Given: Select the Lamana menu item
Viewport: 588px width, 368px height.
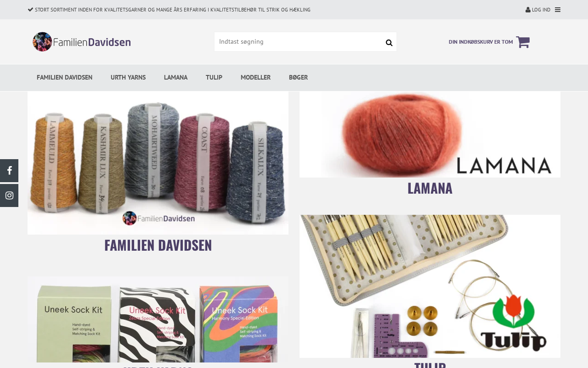Looking at the screenshot, I should tap(175, 77).
